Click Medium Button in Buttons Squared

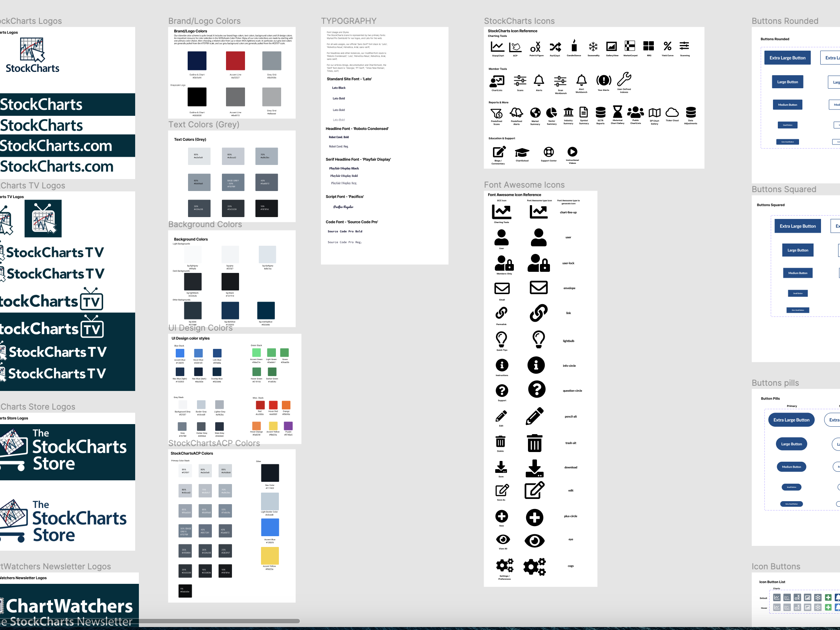coord(798,273)
